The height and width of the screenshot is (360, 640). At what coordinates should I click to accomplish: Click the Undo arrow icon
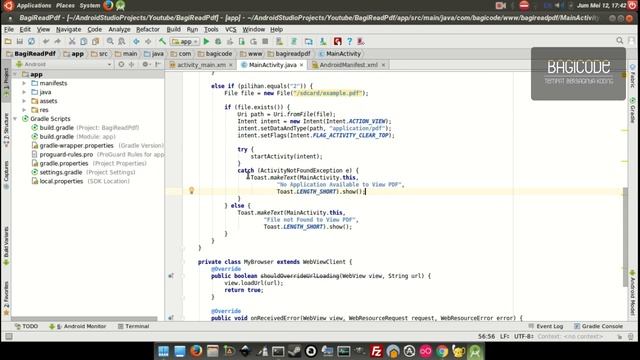(46, 41)
